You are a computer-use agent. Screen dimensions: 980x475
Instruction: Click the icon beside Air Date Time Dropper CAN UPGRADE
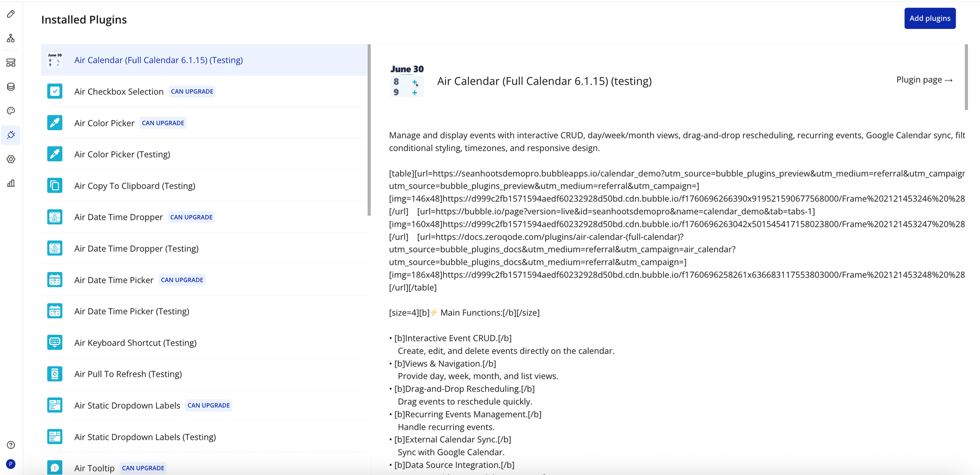pos(55,217)
